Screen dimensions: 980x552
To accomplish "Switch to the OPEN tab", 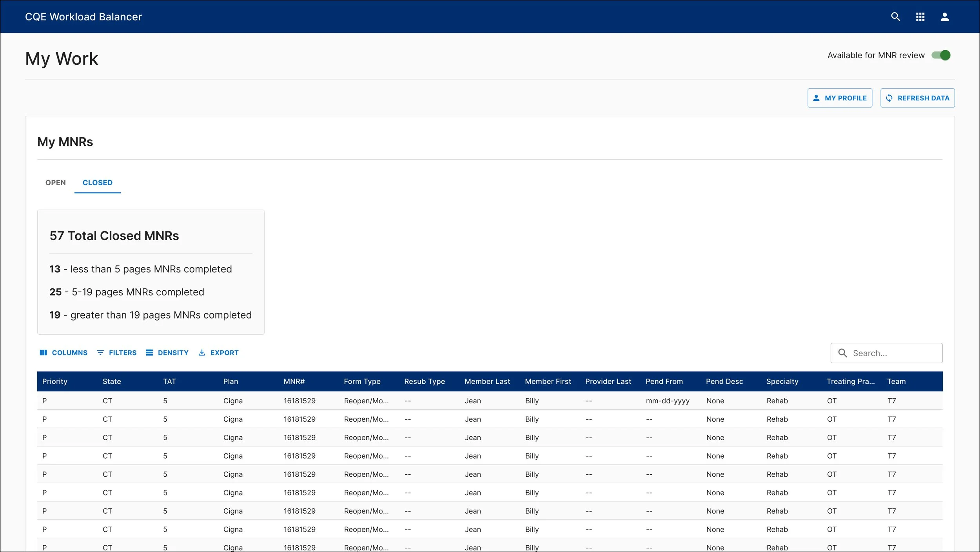I will (56, 182).
